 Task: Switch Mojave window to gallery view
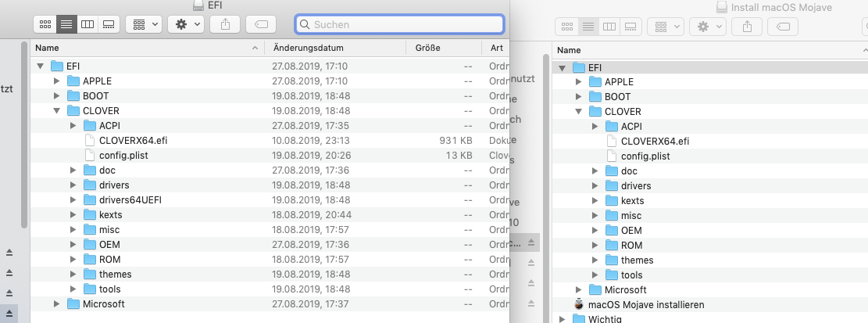(630, 26)
